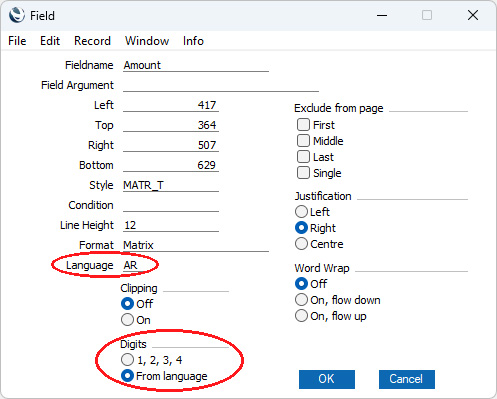Screen dimensions: 497x399
Task: Select the 1, 2, 3, 4 digits option
Action: [x=127, y=360]
